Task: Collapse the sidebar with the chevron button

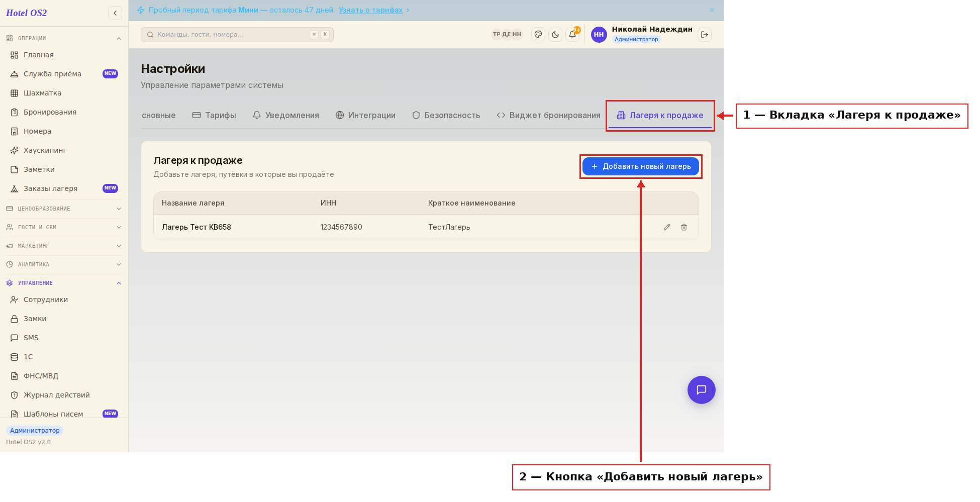Action: tap(115, 13)
